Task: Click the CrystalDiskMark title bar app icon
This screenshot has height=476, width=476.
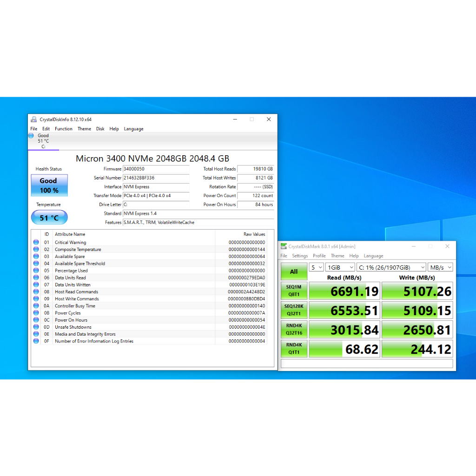Action: click(x=284, y=246)
